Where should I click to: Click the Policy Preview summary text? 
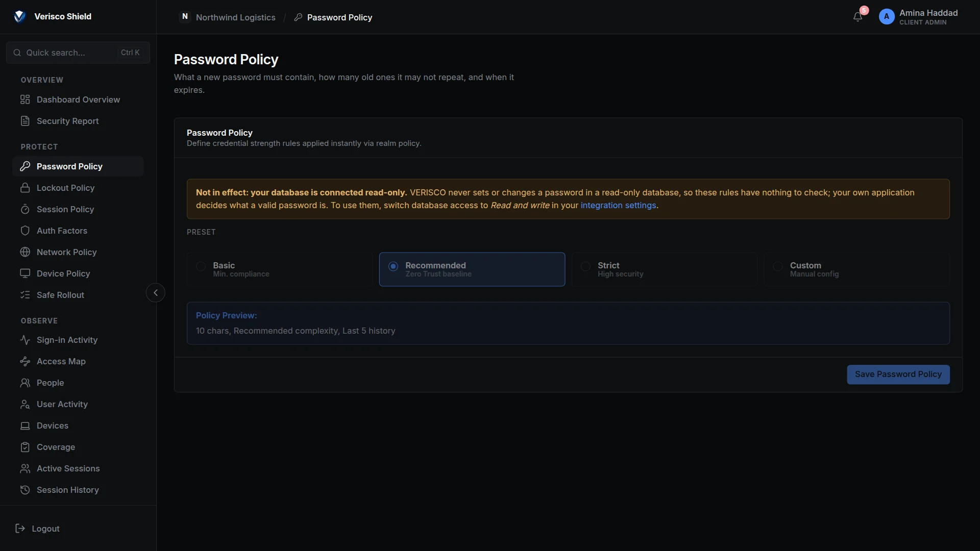point(296,331)
